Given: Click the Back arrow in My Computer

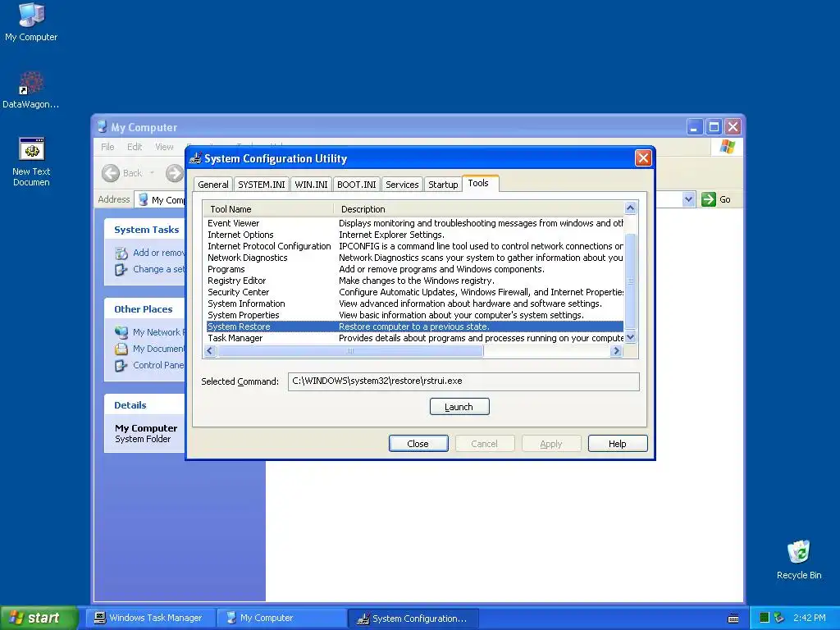Looking at the screenshot, I should [x=111, y=173].
